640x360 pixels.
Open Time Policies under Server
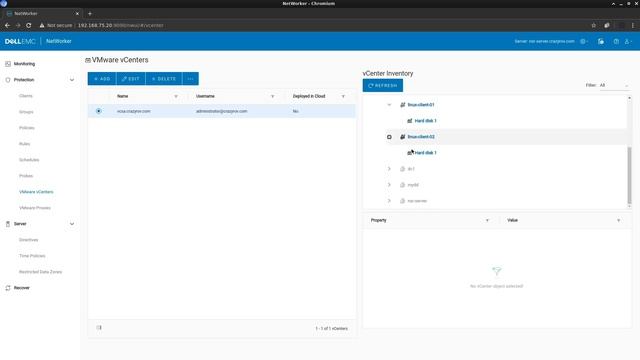coord(32,256)
